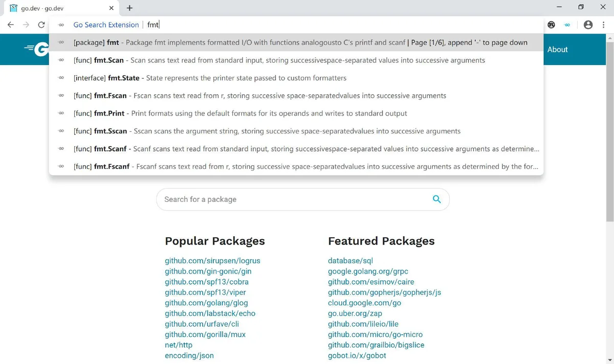Open github.com/gorilla/mux package link
This screenshot has width=614, height=364.
point(205,334)
